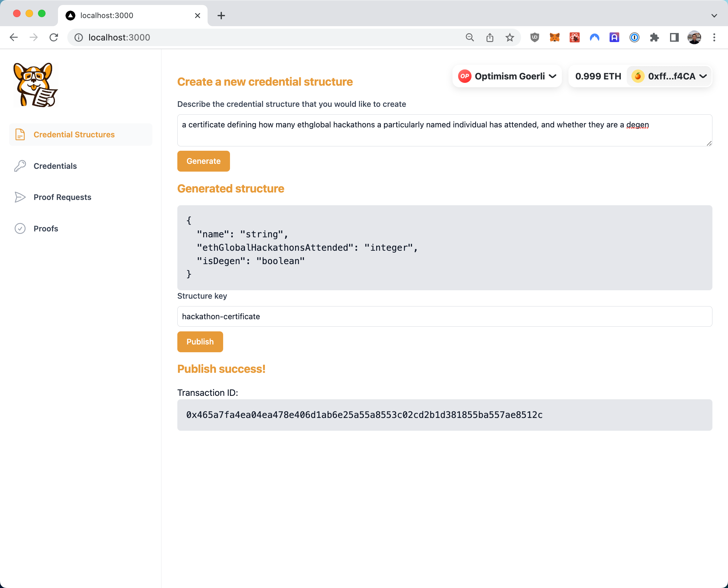The image size is (728, 588).
Task: Click the browser extension puzzle piece icon
Action: [x=654, y=38]
